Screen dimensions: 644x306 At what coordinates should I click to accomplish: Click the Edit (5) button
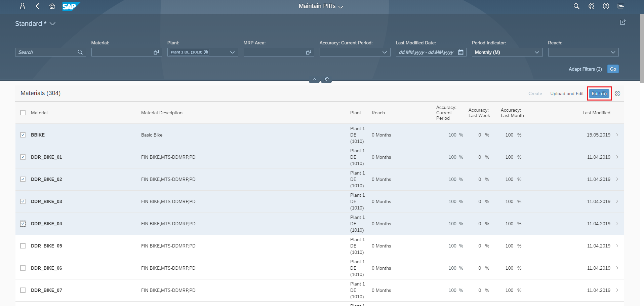599,93
